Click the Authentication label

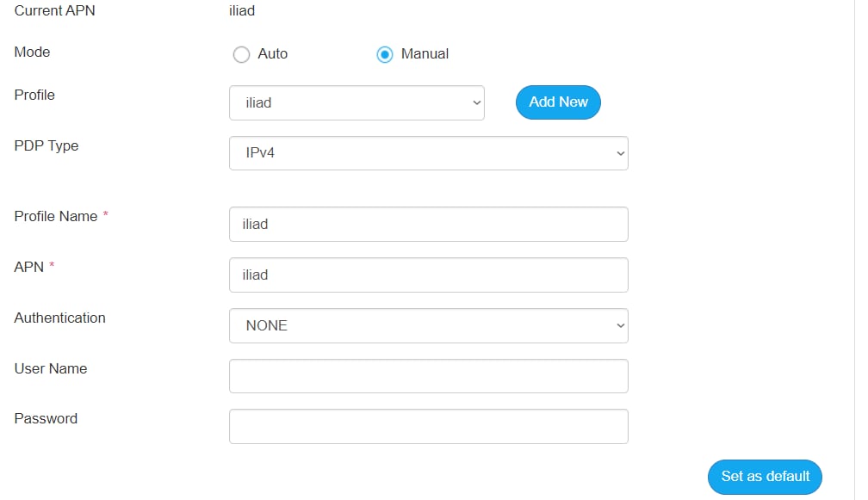(59, 318)
